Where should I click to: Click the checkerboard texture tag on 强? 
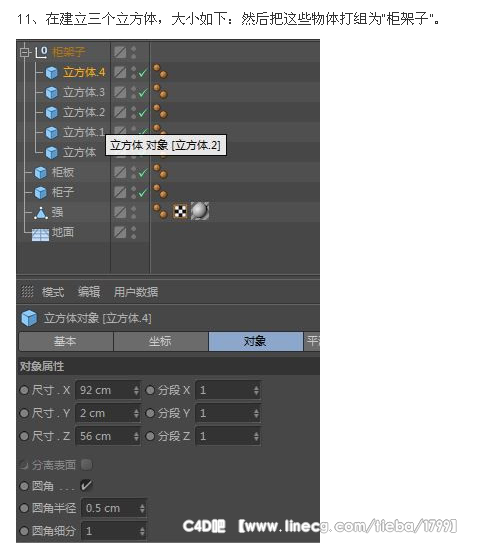point(180,212)
